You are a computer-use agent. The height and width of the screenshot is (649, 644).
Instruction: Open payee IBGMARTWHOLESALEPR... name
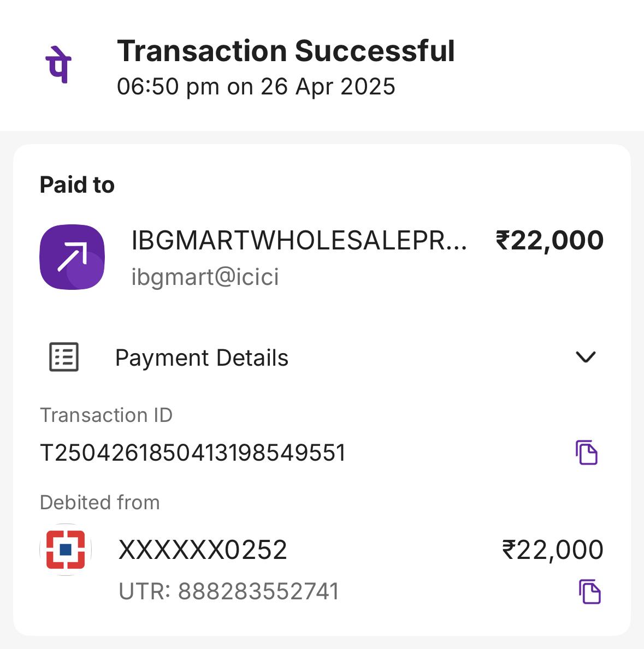click(x=299, y=240)
